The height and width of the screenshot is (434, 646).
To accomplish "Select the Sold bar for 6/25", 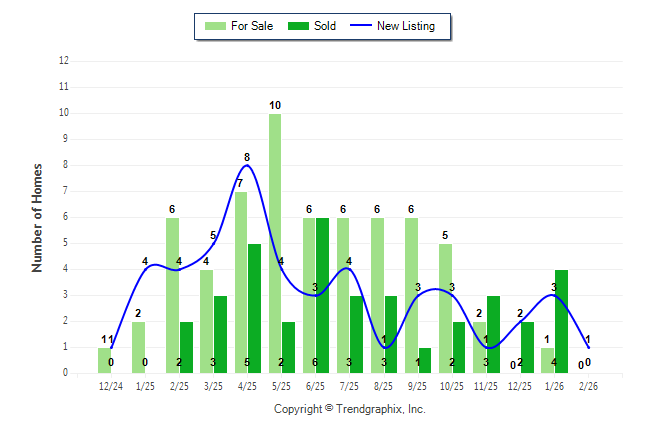I will pos(322,295).
